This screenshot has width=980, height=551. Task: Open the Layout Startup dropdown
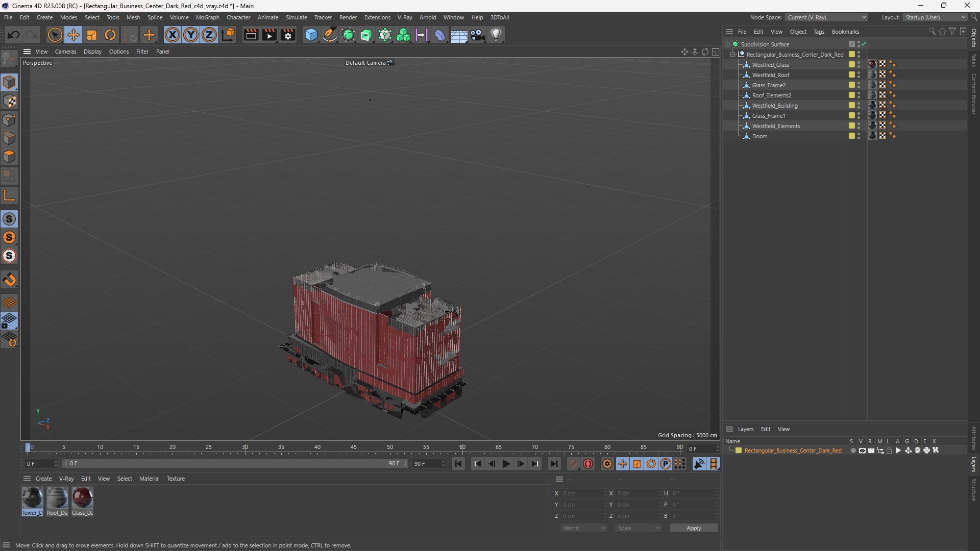935,17
